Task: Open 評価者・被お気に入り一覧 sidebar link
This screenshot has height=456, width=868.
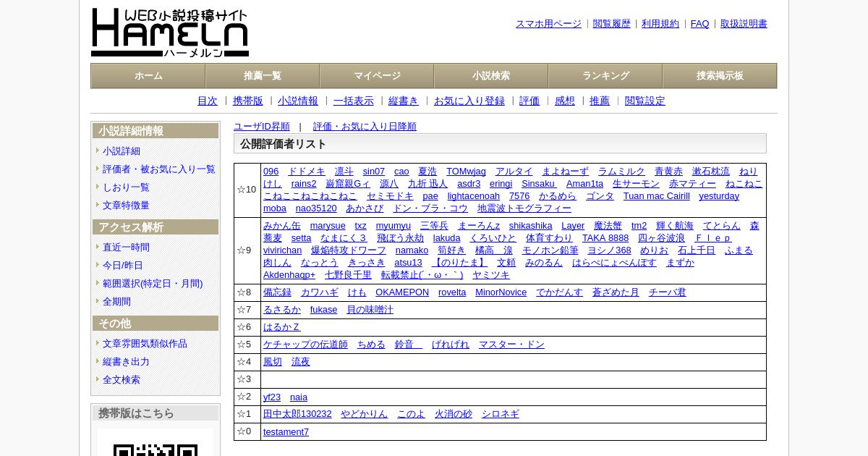Action: [159, 169]
